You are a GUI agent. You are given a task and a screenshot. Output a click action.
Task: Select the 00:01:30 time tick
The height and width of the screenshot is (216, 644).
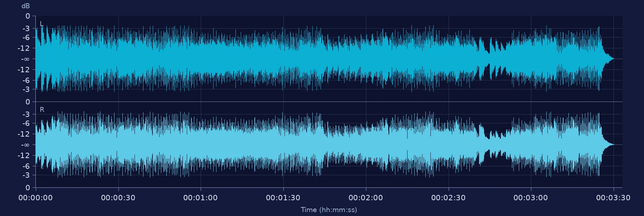(x=283, y=198)
